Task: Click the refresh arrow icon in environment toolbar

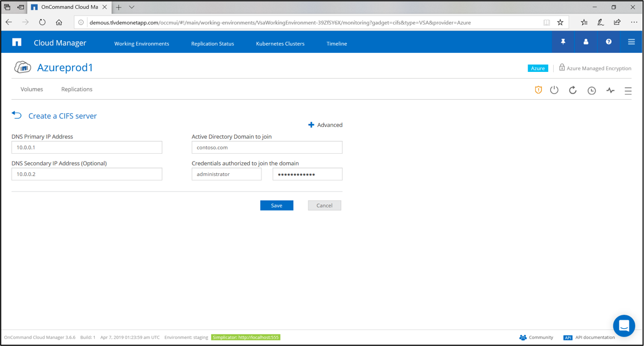Action: coord(573,90)
